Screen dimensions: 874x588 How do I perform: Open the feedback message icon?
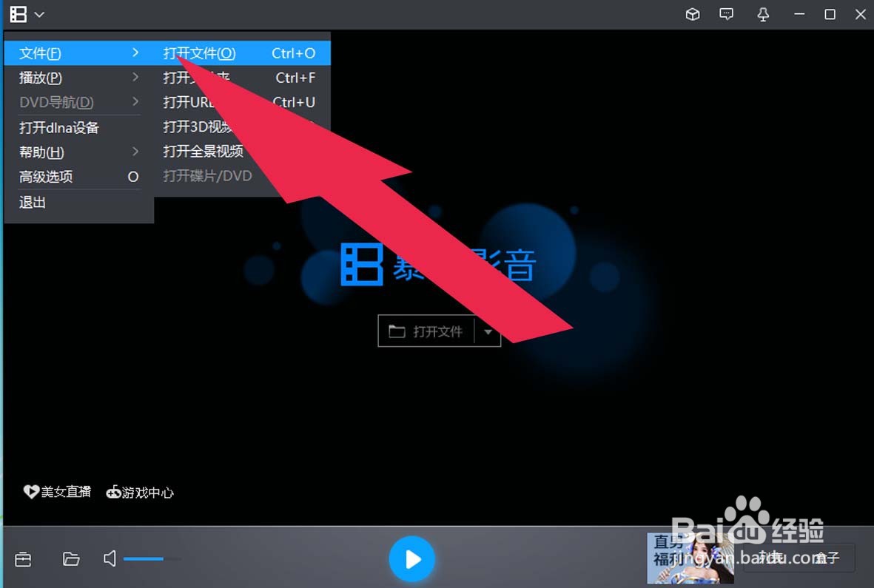coord(726,14)
